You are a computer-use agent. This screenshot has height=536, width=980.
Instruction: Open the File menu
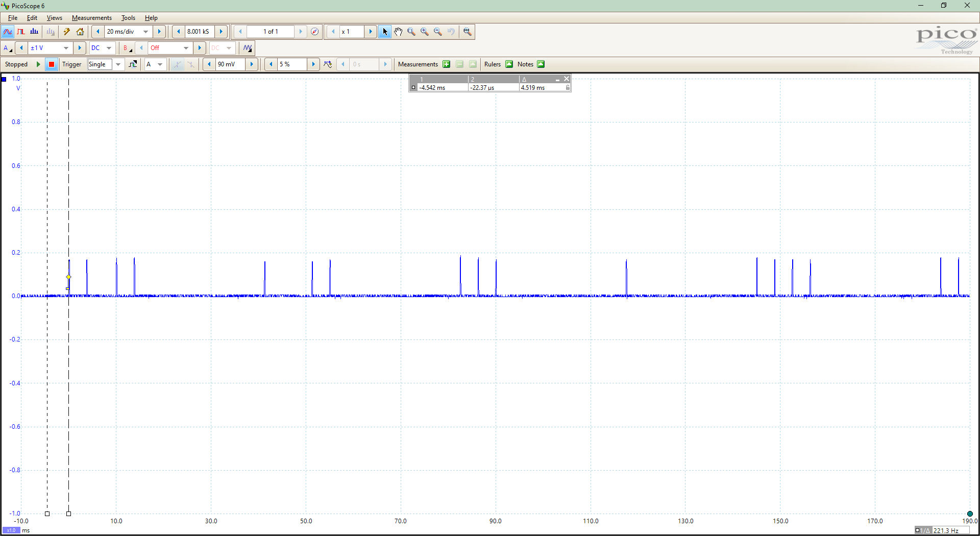point(13,18)
